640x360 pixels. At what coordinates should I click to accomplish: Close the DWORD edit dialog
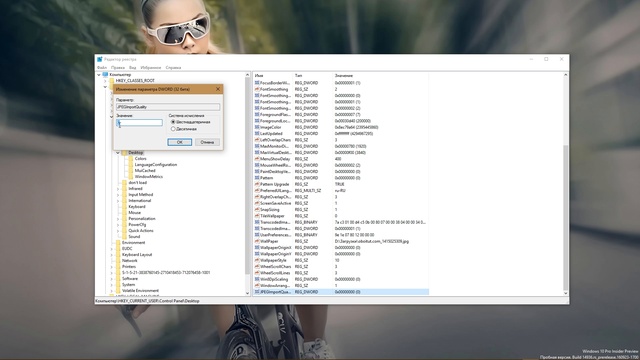[218, 89]
